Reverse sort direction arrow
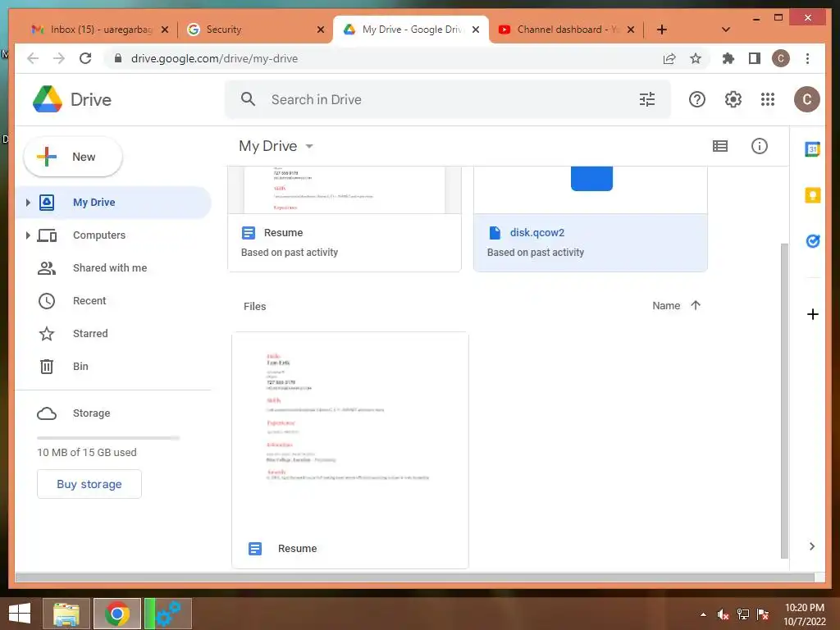Screen dimensions: 840x630 pyautogui.click(x=696, y=305)
